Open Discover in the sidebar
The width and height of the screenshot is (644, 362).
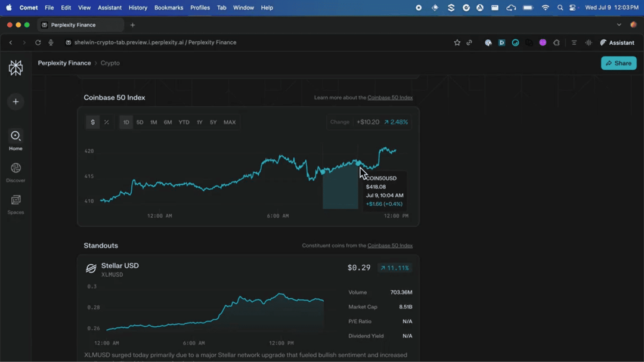coord(16,172)
